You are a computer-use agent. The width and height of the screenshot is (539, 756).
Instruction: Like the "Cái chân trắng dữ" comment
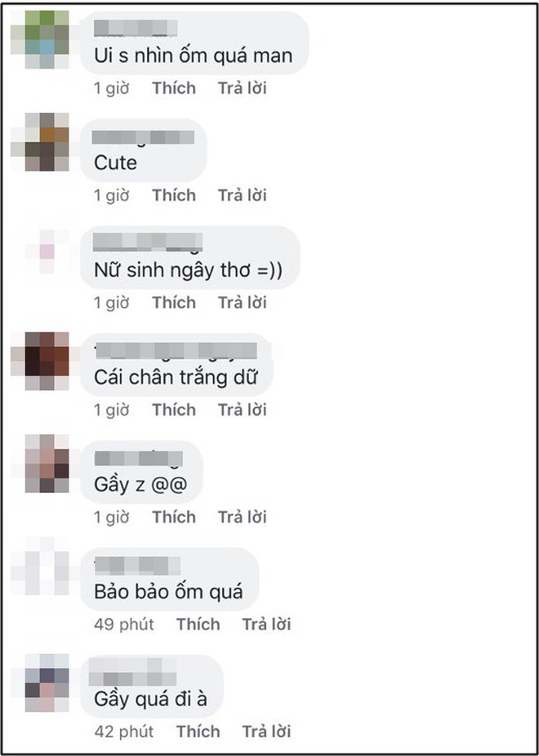pyautogui.click(x=174, y=410)
